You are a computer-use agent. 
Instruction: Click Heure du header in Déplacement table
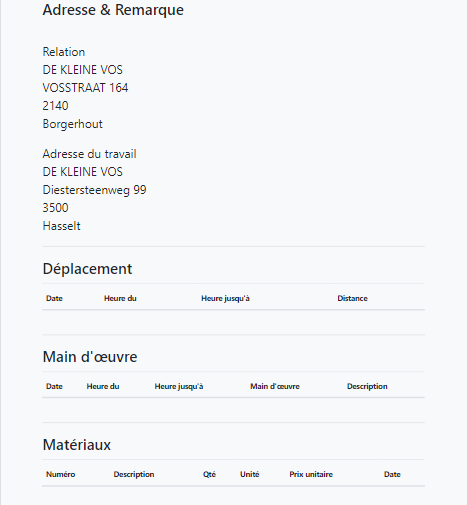120,298
